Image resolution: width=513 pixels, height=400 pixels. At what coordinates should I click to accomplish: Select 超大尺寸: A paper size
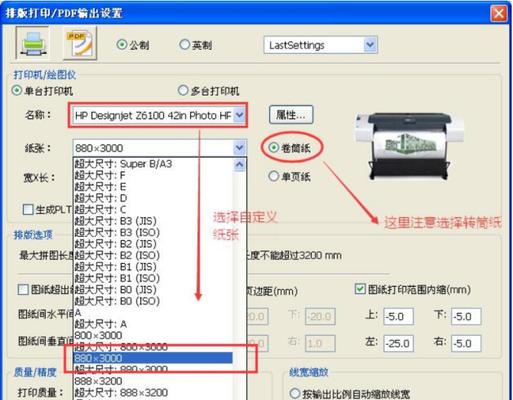tap(153, 324)
